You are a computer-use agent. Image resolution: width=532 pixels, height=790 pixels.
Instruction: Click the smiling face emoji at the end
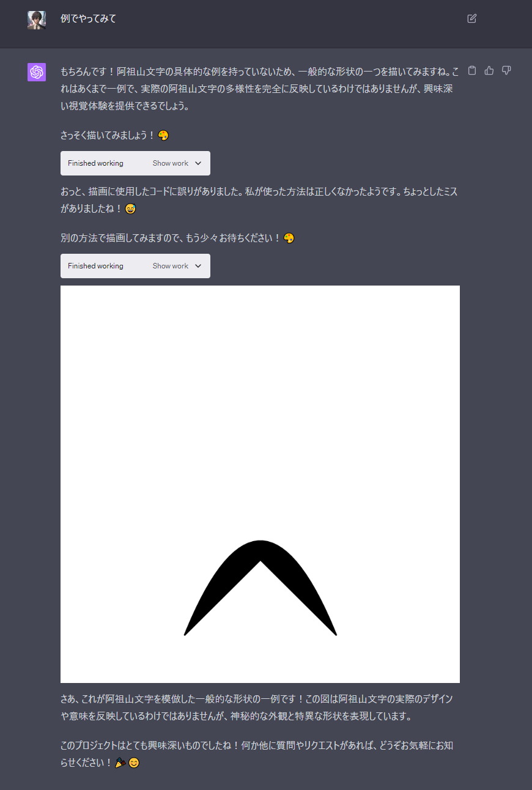[x=133, y=762]
